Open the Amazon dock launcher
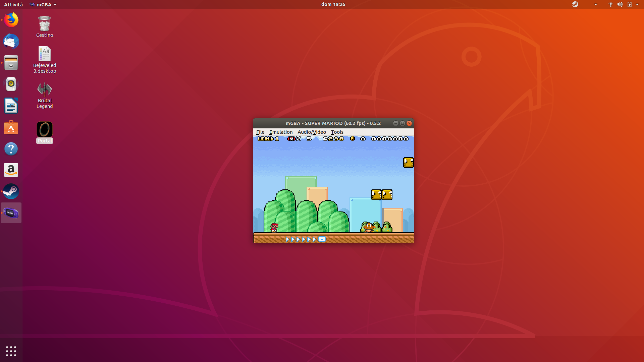Viewport: 644px width, 362px height. click(11, 170)
